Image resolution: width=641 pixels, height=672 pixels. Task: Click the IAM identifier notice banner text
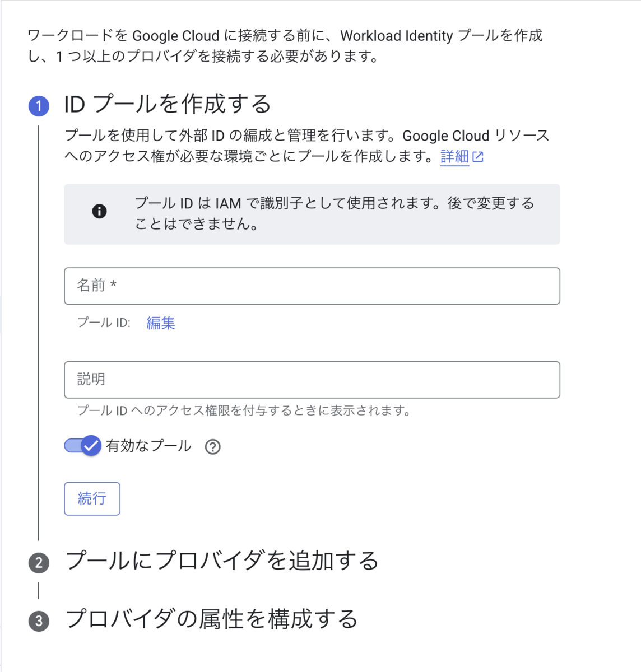(x=335, y=213)
